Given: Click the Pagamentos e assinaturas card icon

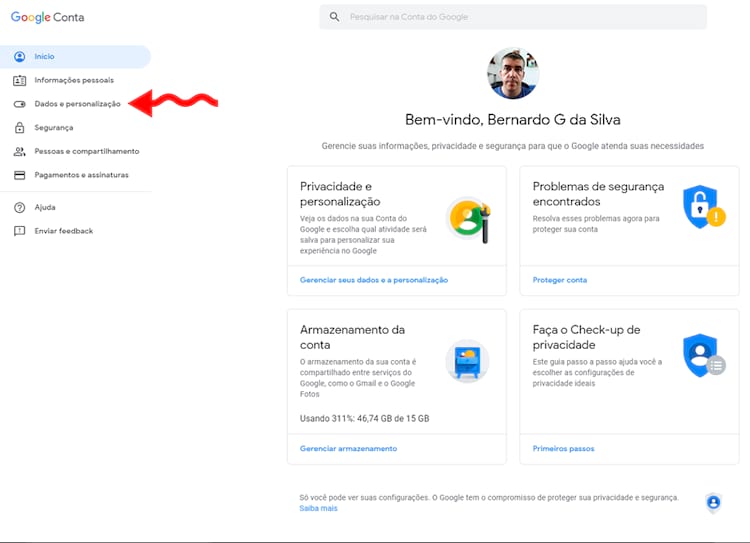Looking at the screenshot, I should coord(19,175).
